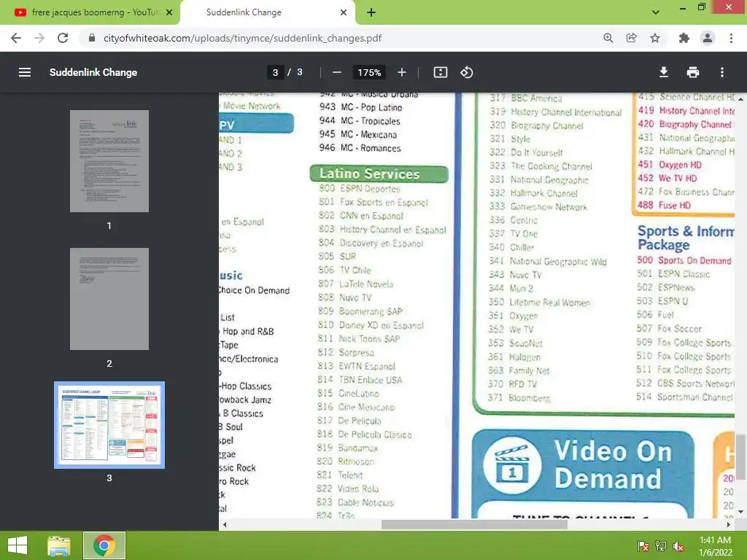Open the Chrome profile avatar
The height and width of the screenshot is (560, 747).
708,38
